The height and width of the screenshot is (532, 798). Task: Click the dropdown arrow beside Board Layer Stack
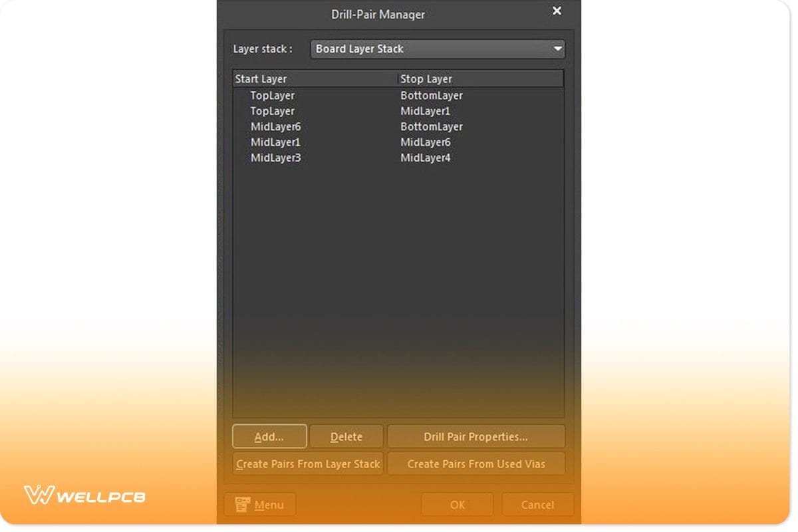pos(557,49)
